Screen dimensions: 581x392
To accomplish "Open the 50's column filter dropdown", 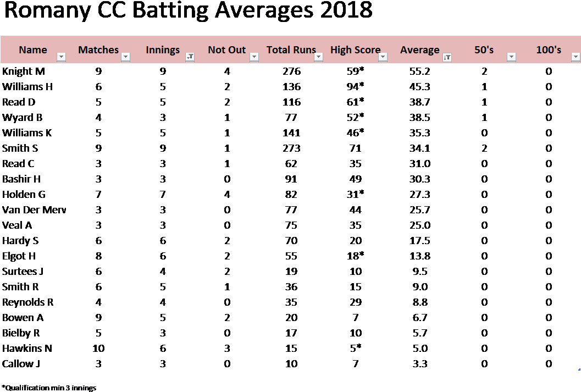I will click(511, 57).
